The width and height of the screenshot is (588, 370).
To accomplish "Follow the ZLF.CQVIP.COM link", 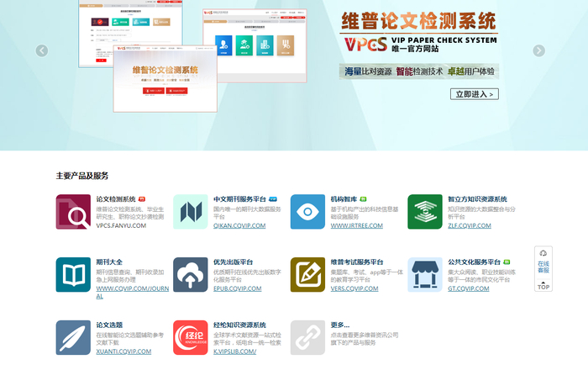I will [x=469, y=225].
